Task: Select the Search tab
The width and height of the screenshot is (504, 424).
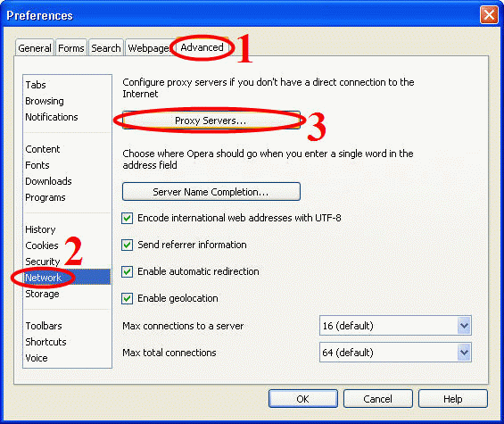Action: click(106, 48)
